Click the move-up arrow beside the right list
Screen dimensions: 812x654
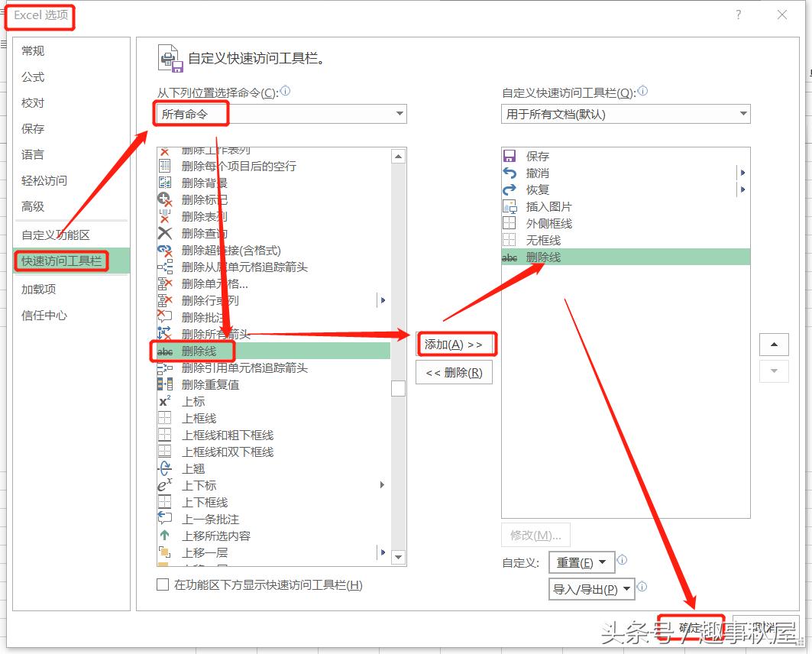[x=774, y=344]
